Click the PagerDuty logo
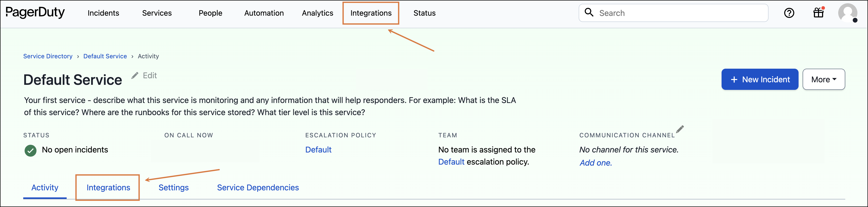The height and width of the screenshot is (207, 868). [35, 13]
